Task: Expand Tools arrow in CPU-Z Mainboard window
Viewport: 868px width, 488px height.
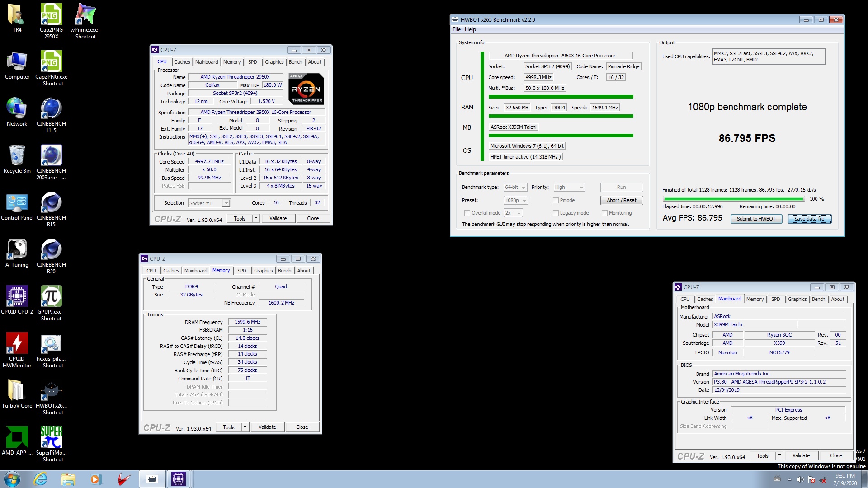Action: (779, 455)
